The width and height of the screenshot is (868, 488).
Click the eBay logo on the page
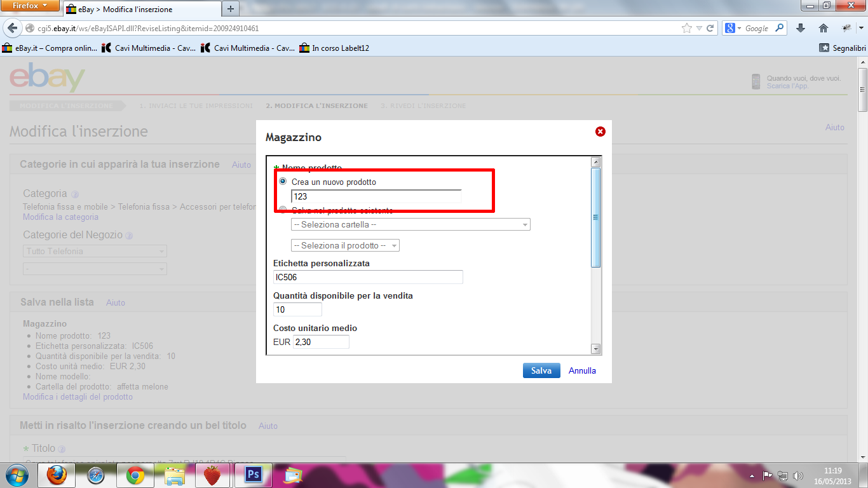tap(47, 77)
